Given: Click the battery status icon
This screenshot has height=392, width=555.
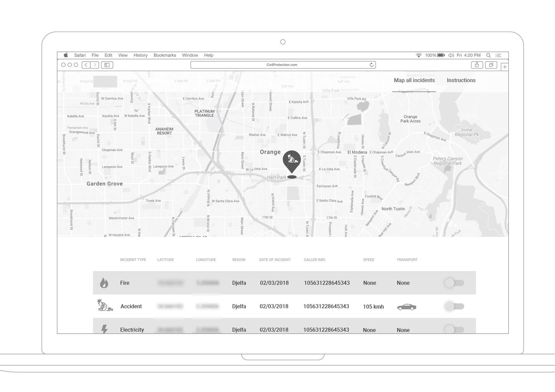Looking at the screenshot, I should pos(441,55).
